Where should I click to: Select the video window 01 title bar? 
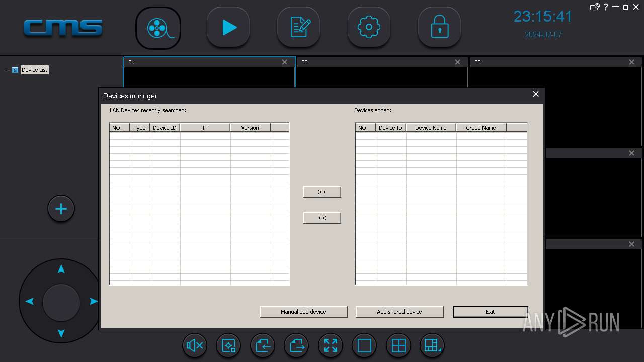pos(209,62)
